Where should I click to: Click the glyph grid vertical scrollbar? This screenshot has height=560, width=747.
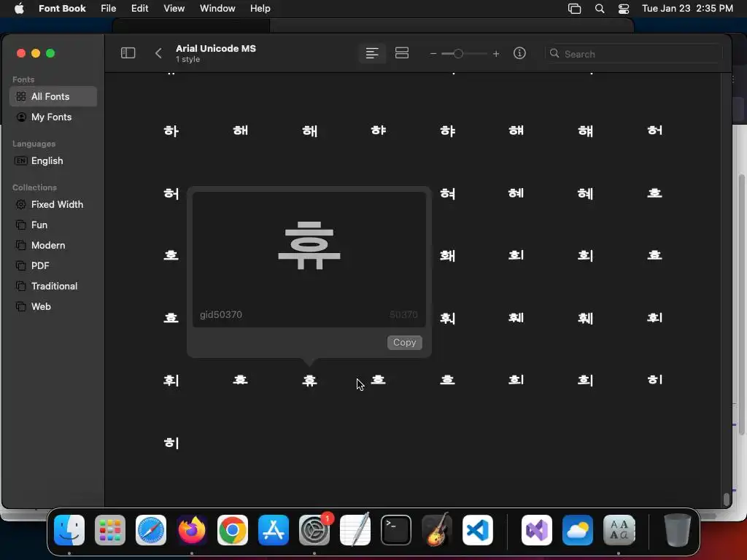(x=727, y=499)
